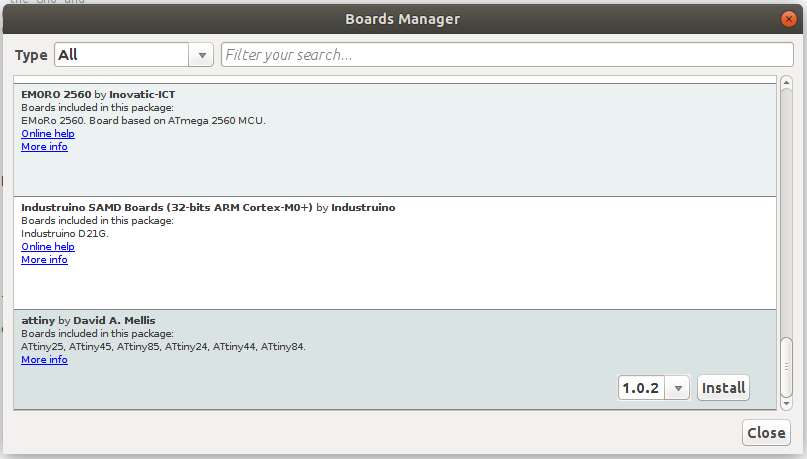Screen dimensions: 807x459
Task: Click the Close button at the bottom
Action: (x=766, y=433)
